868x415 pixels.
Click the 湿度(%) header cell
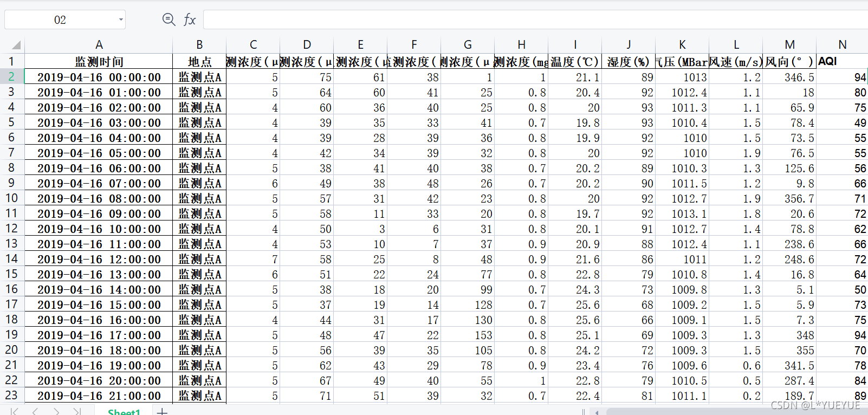click(629, 62)
